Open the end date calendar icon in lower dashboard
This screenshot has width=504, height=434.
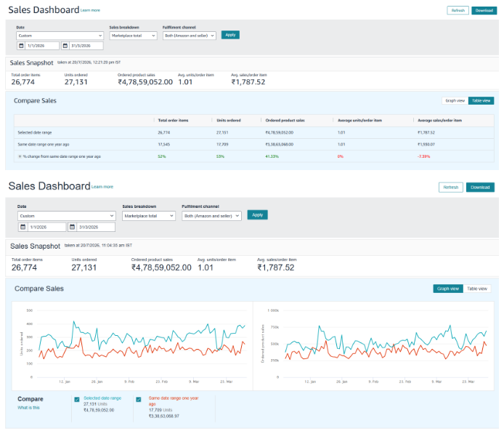pyautogui.click(x=73, y=227)
